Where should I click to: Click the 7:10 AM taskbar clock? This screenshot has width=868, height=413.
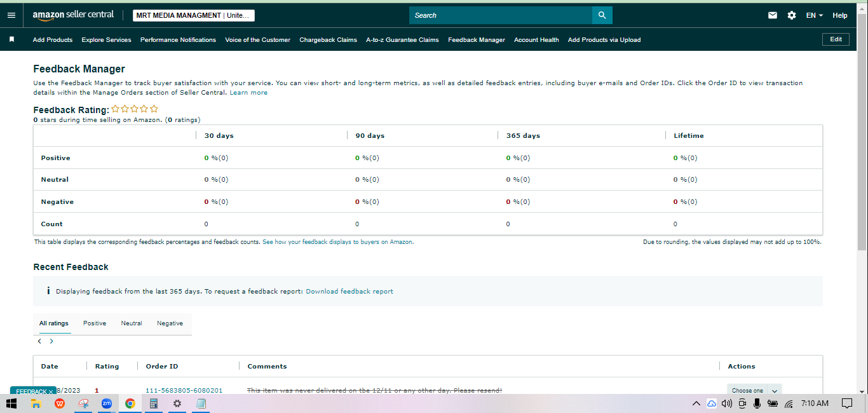[x=815, y=403]
